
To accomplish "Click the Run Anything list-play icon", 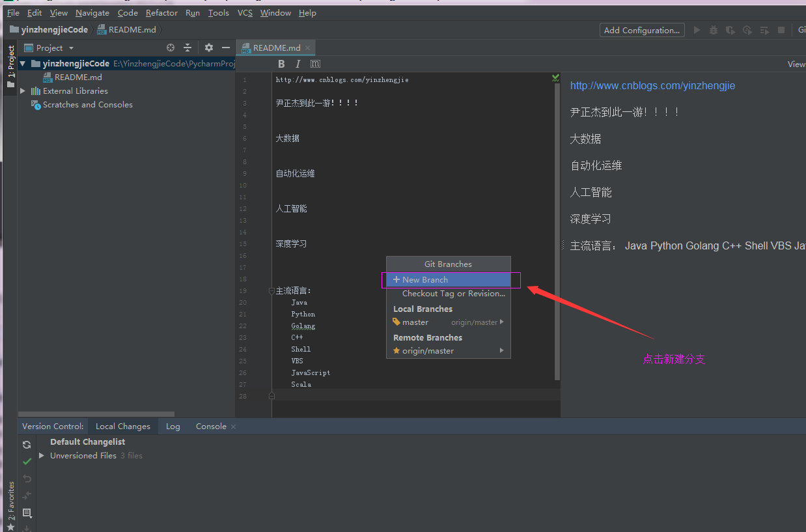I will click(764, 30).
